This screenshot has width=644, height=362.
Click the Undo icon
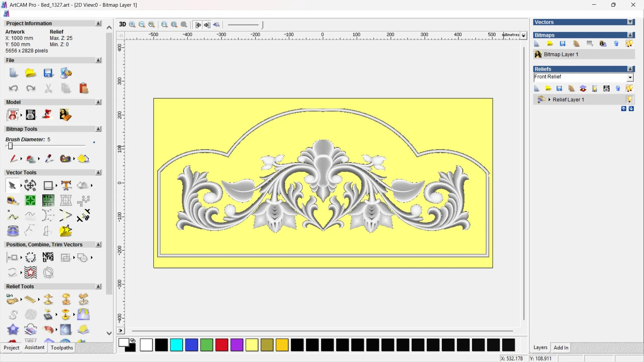click(13, 88)
